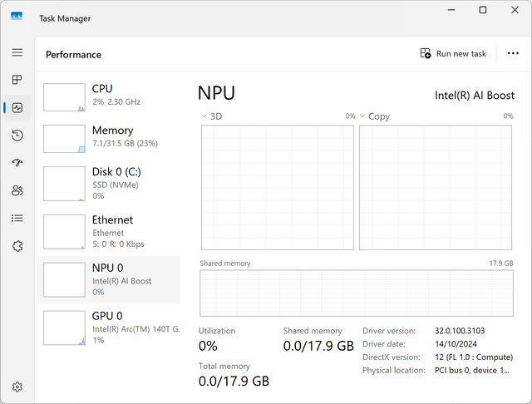Click the Memory mini graph thumbnail
Screen dimensions: 532x404
point(64,138)
